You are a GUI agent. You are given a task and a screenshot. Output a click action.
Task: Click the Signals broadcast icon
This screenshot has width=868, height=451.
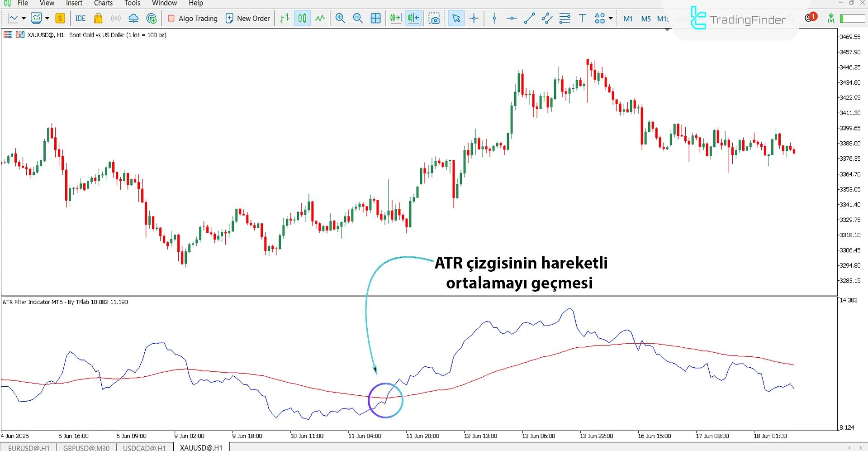point(116,19)
